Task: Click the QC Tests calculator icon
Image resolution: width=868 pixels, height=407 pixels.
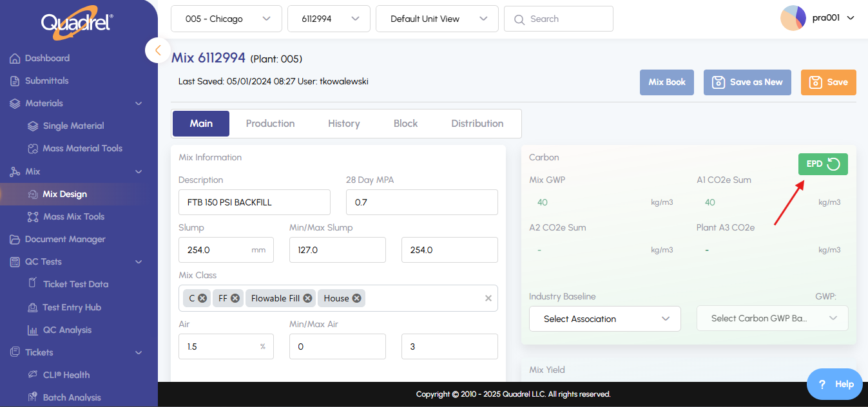Action: 15,262
